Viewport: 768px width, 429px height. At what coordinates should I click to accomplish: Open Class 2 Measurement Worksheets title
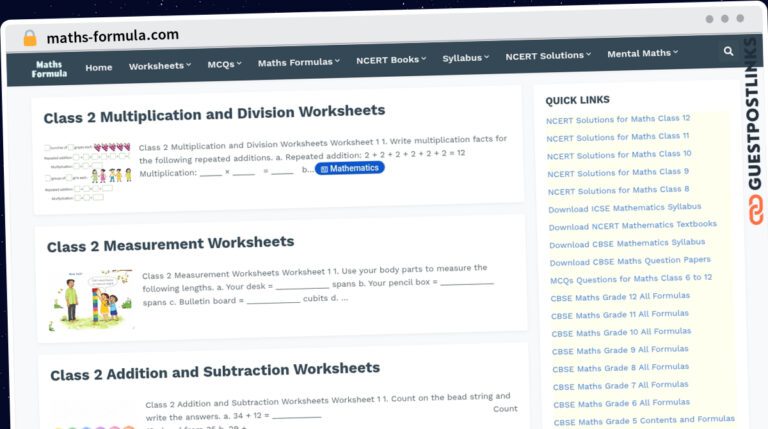[170, 244]
